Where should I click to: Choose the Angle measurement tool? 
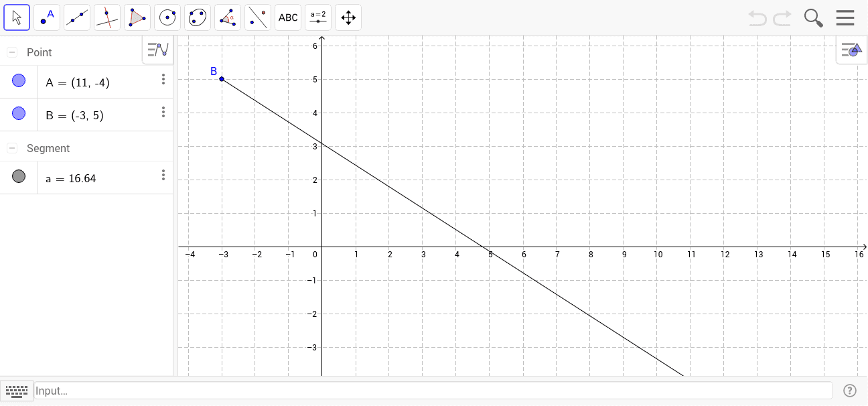click(227, 17)
